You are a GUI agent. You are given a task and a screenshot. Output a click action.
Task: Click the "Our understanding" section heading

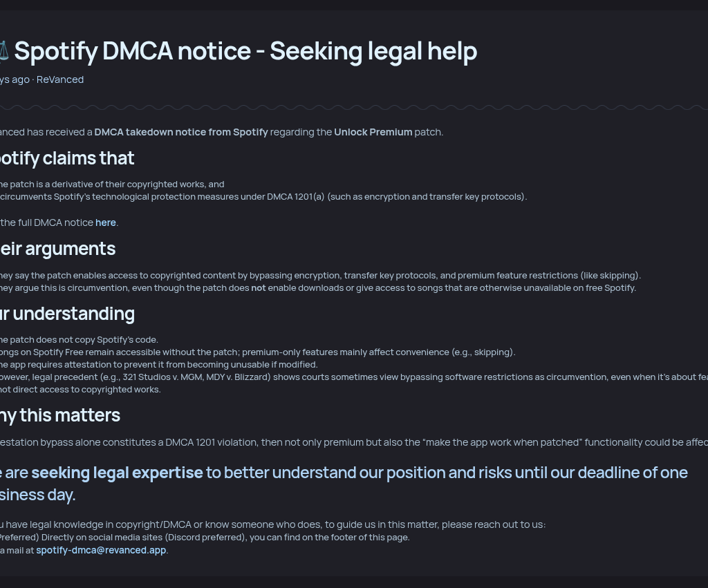tap(67, 314)
